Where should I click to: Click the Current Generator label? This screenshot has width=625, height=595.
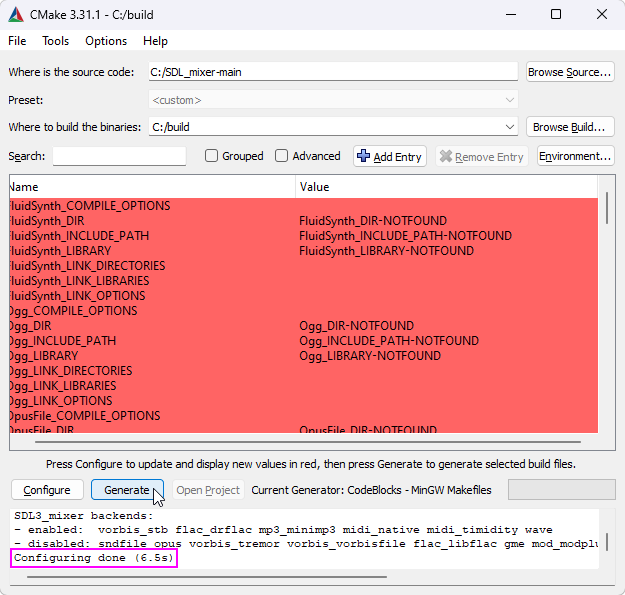[371, 490]
